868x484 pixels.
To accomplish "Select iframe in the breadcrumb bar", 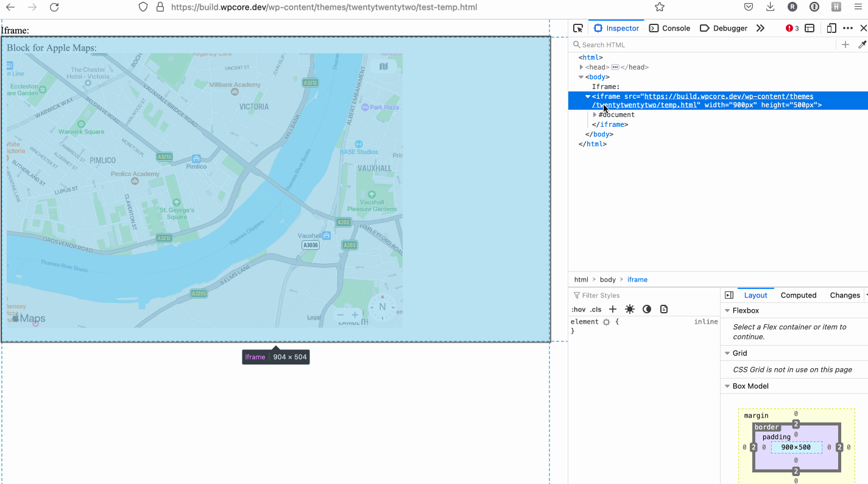I will (x=637, y=279).
